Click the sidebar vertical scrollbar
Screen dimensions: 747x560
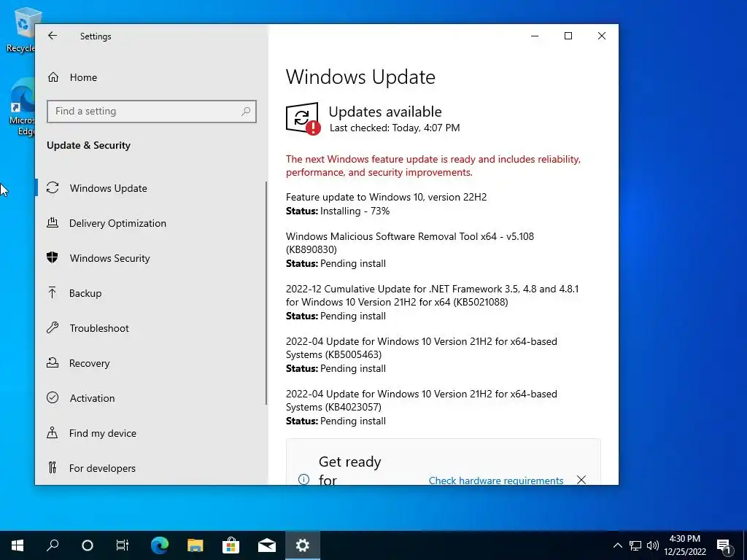point(266,293)
